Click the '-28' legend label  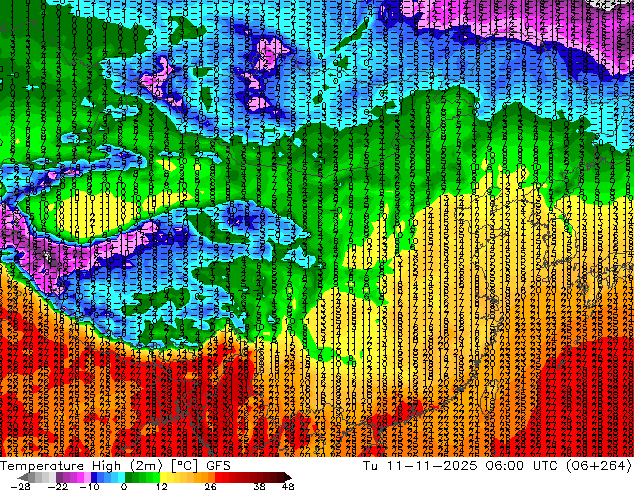pyautogui.click(x=20, y=486)
